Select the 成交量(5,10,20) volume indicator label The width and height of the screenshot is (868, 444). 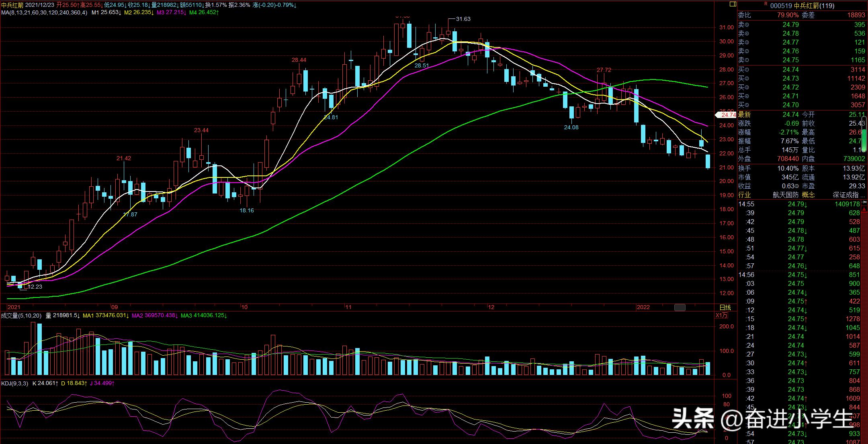pos(21,316)
